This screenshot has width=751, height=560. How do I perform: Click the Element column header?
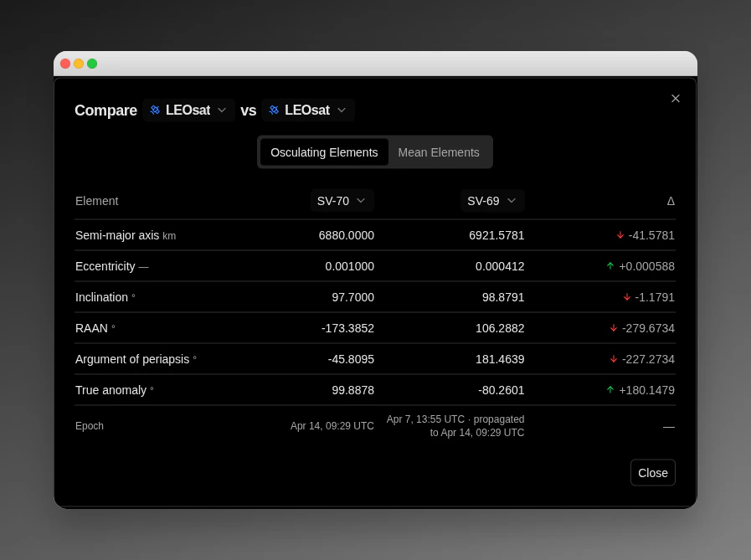pos(97,201)
